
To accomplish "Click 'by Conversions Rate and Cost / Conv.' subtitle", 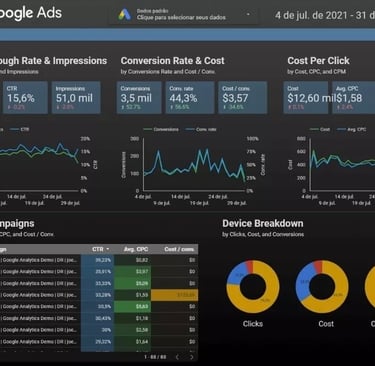I will pos(168,72).
